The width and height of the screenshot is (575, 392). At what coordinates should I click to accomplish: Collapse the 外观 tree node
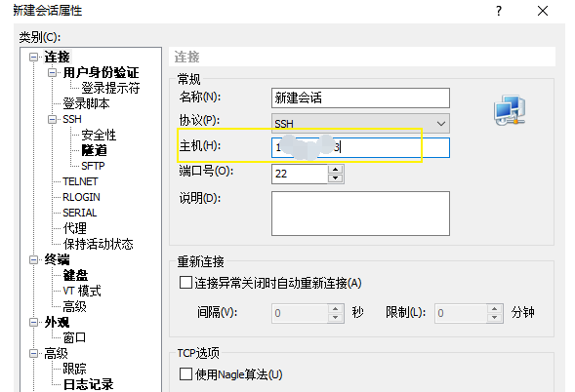tap(34, 323)
